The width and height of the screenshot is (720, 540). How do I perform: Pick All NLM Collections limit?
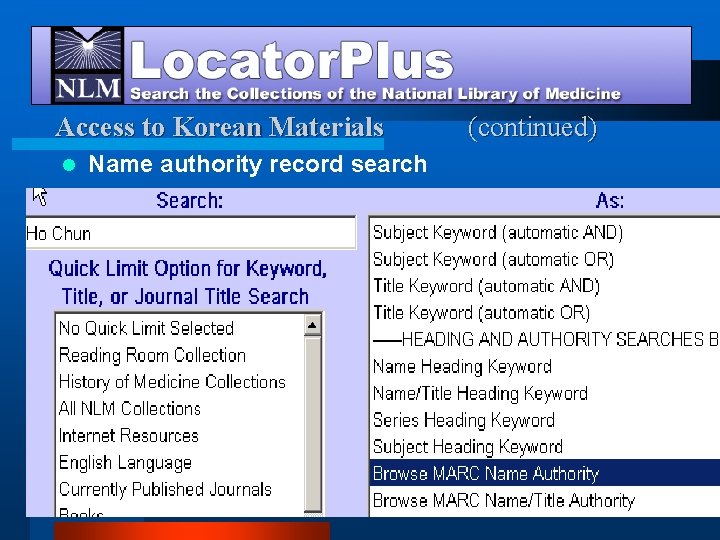[180, 409]
